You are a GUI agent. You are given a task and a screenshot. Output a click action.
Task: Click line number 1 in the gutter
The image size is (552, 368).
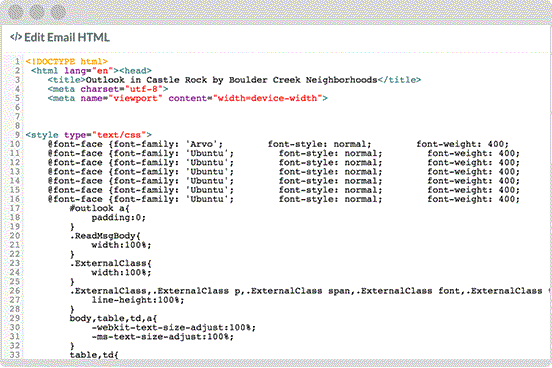coord(17,62)
